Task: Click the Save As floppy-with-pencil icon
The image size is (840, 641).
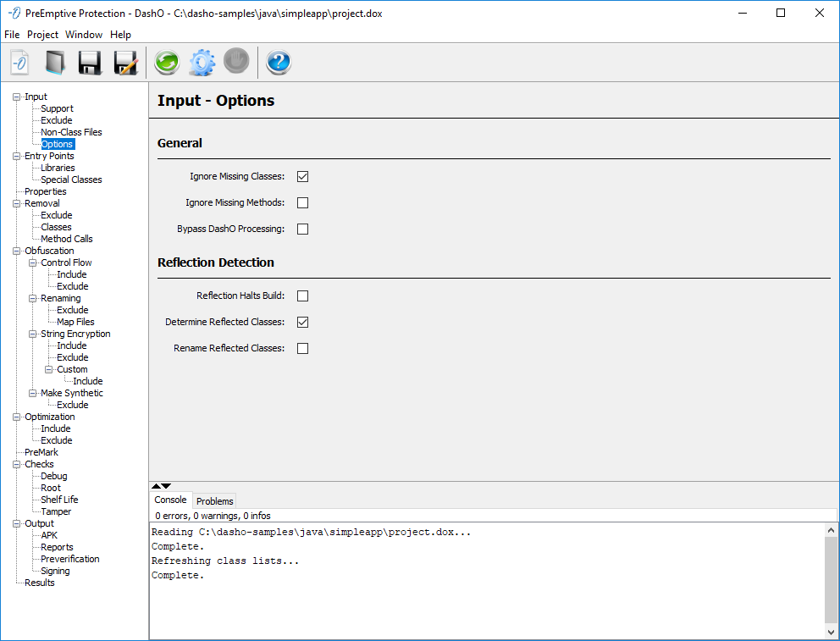Action: pos(125,62)
